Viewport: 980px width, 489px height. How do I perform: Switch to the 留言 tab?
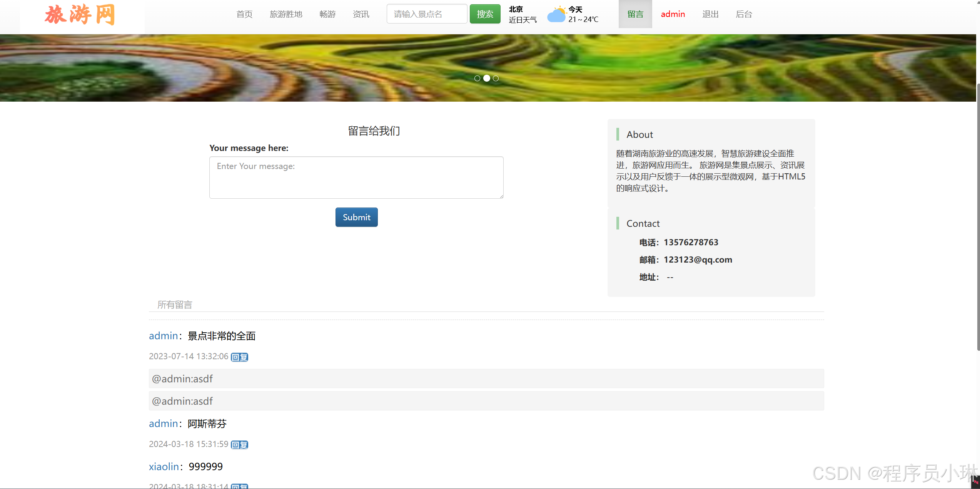[635, 14]
